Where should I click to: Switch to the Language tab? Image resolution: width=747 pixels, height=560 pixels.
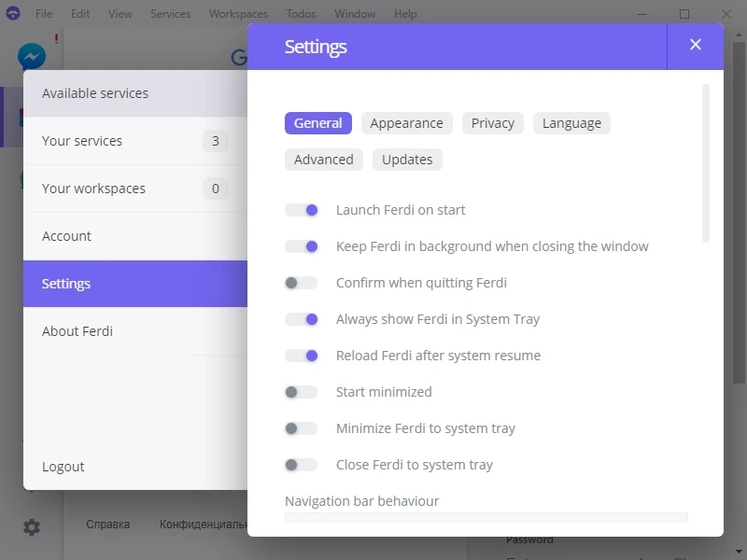click(571, 123)
